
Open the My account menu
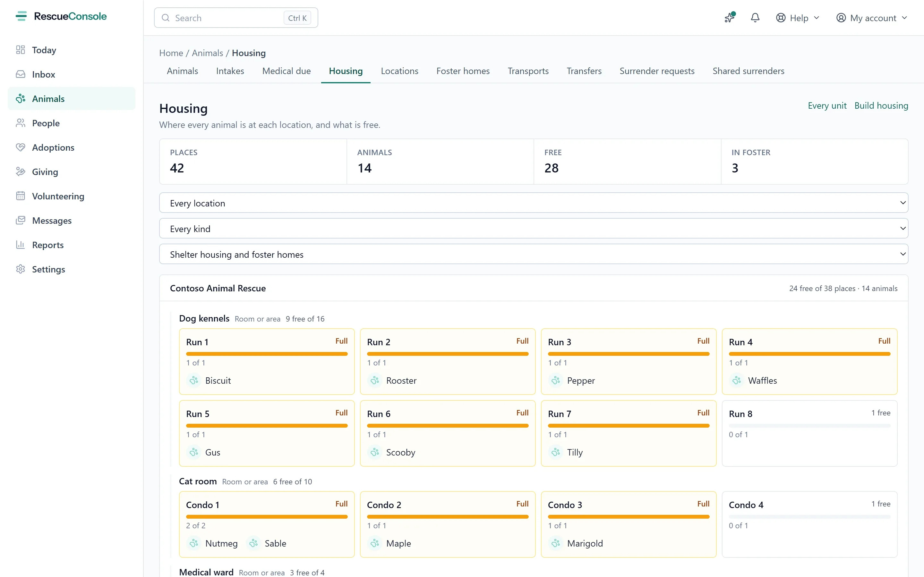pyautogui.click(x=871, y=18)
